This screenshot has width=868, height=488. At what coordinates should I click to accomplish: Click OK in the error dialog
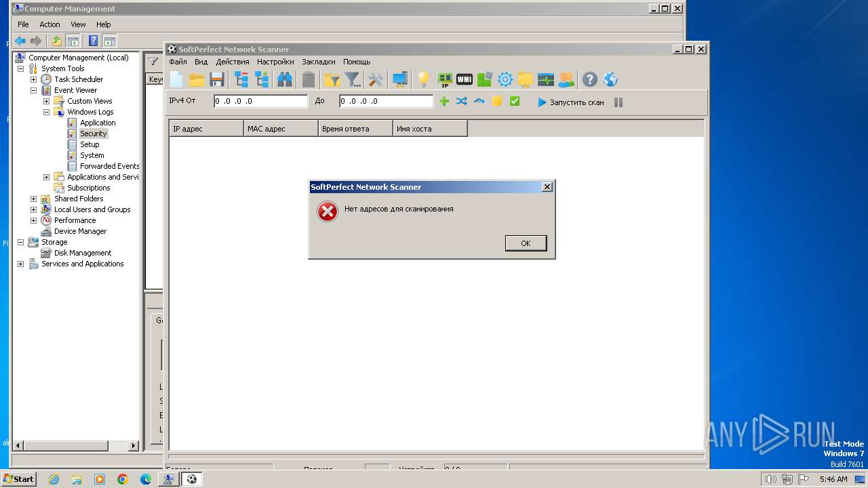[x=526, y=243]
